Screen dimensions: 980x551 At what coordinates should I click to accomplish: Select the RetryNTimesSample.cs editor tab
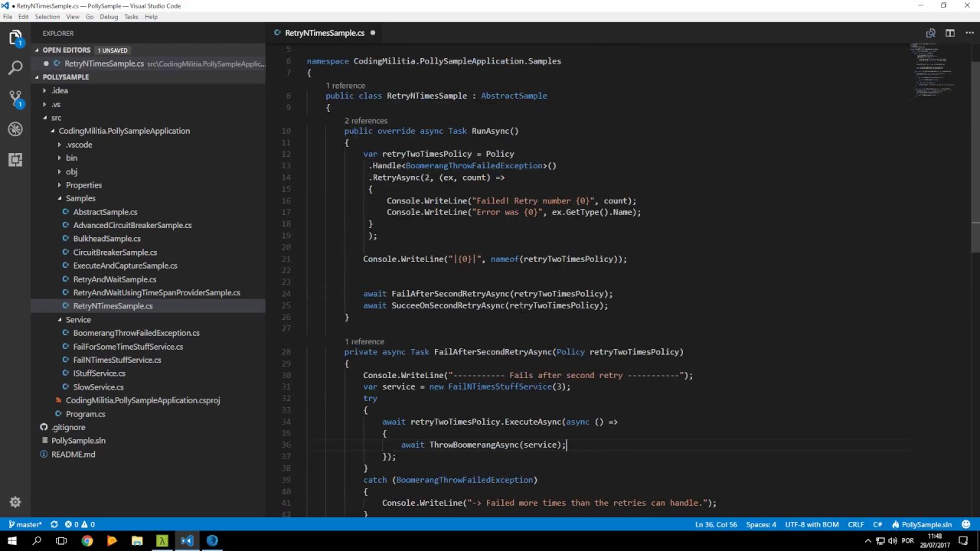point(325,33)
